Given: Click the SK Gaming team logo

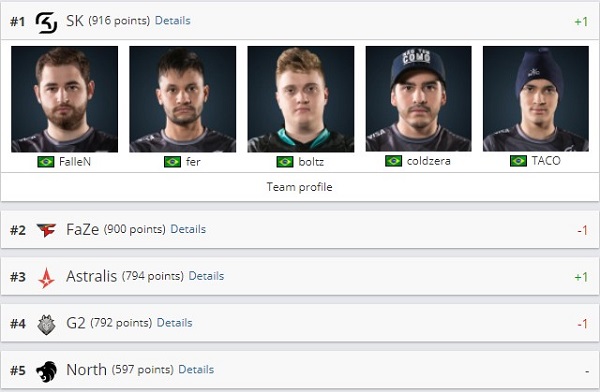Looking at the screenshot, I should (x=46, y=22).
